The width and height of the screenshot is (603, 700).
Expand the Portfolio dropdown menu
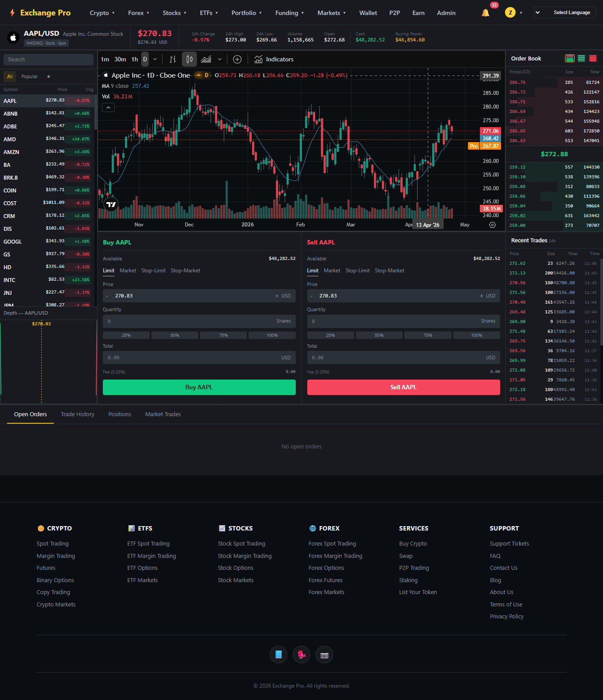(x=246, y=13)
